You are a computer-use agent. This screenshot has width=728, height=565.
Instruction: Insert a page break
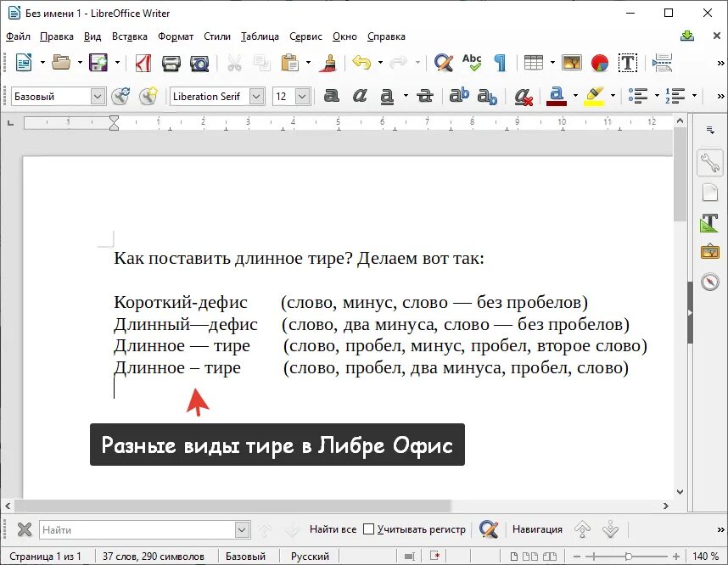(662, 63)
